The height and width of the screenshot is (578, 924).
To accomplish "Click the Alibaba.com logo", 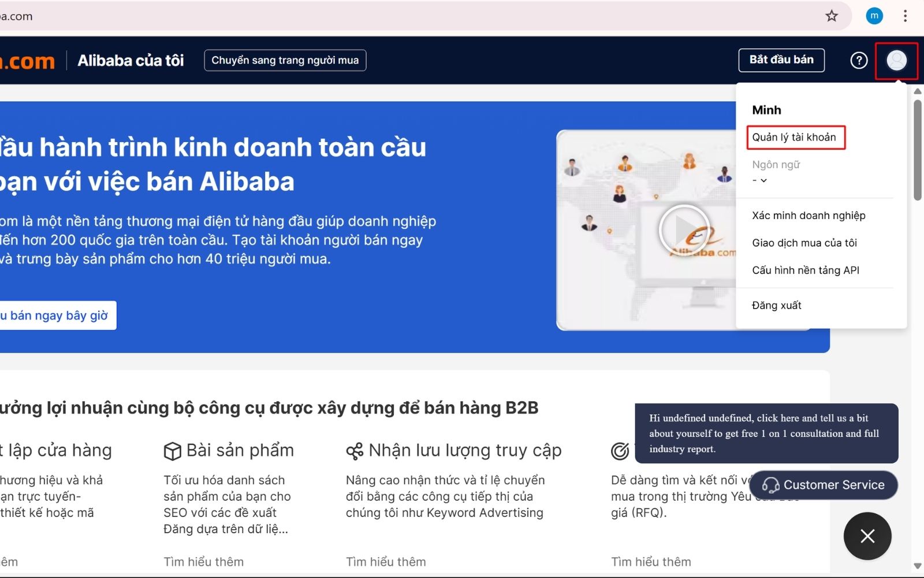I will pos(27,61).
